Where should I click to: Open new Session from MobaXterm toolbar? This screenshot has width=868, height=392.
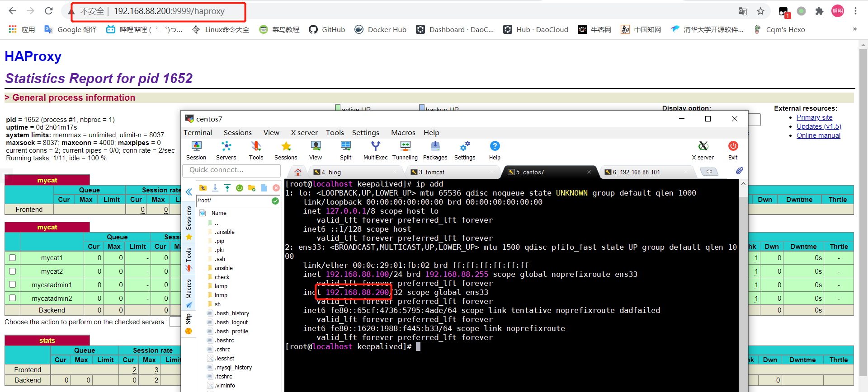pos(196,150)
